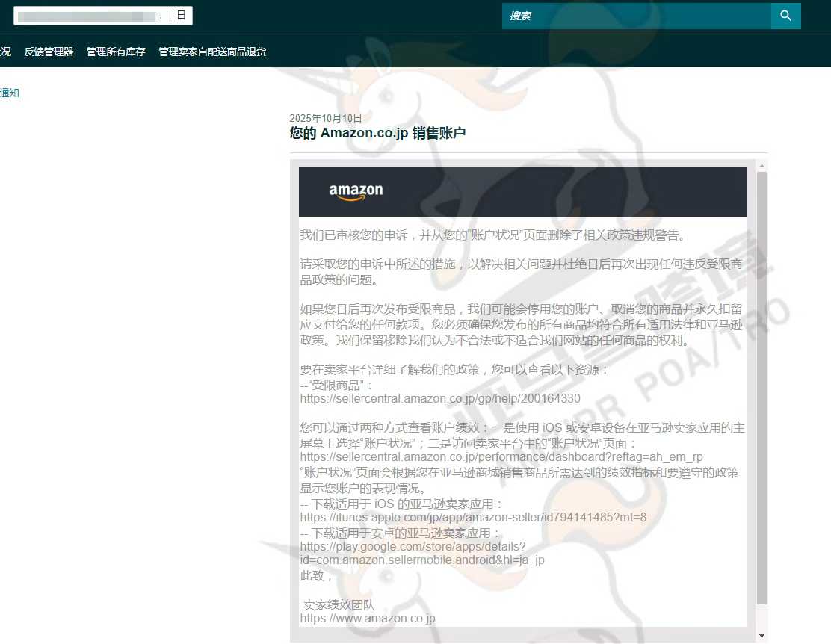Screen dimensions: 831x644
Task: Open the sellercentral help/200164330 link
Action: coord(440,399)
